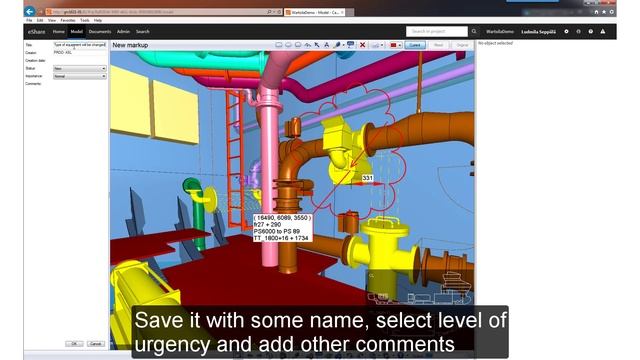Click the warning triangle icon in header
Viewport: 640px width, 360px height.
click(603, 31)
